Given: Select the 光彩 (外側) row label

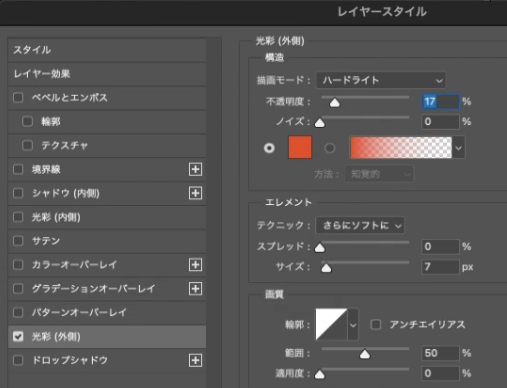Looking at the screenshot, I should tap(56, 337).
